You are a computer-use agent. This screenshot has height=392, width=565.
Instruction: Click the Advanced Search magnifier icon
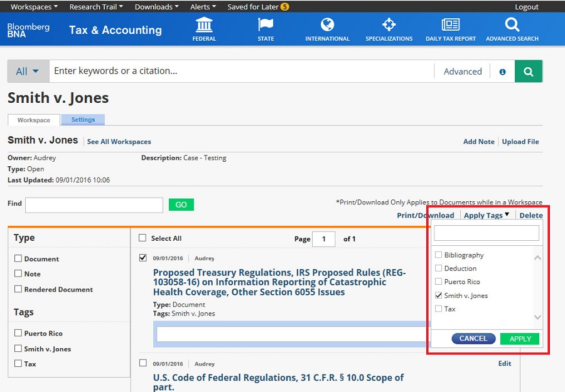pyautogui.click(x=512, y=25)
